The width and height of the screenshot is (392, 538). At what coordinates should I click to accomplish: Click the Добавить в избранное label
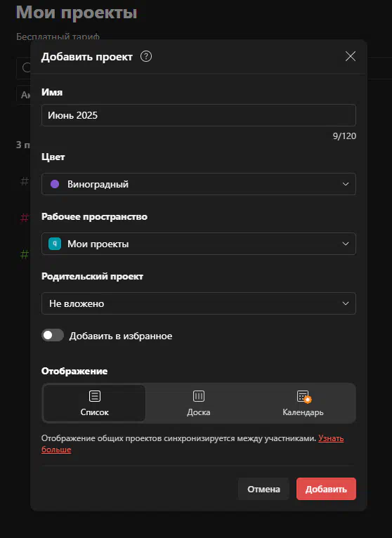click(121, 336)
